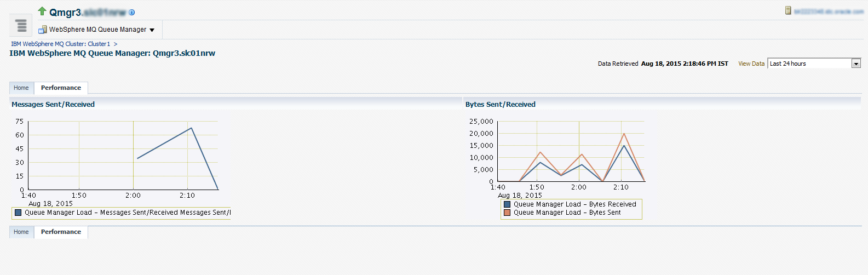The image size is (868, 275).
Task: Select the top Performance tab
Action: coord(61,88)
